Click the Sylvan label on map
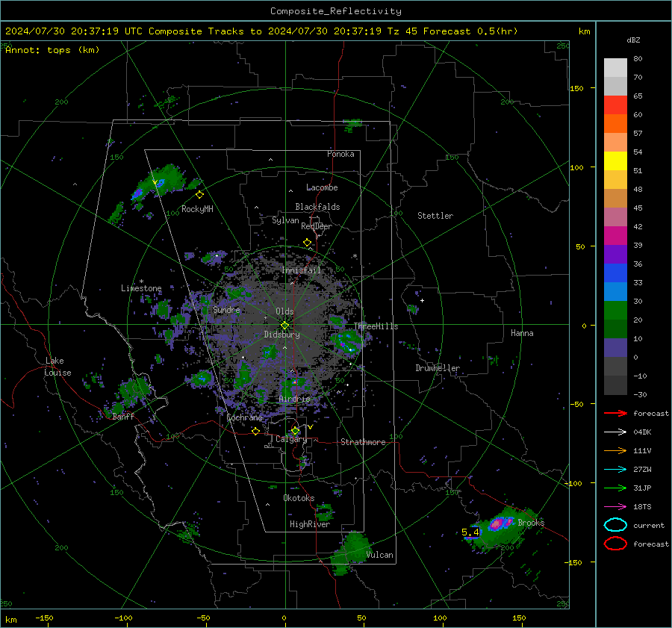Image resolution: width=672 pixels, height=628 pixels. click(285, 220)
